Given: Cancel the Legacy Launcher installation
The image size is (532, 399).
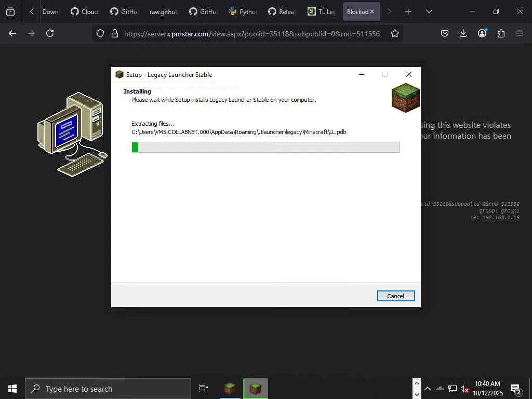Looking at the screenshot, I should point(395,296).
